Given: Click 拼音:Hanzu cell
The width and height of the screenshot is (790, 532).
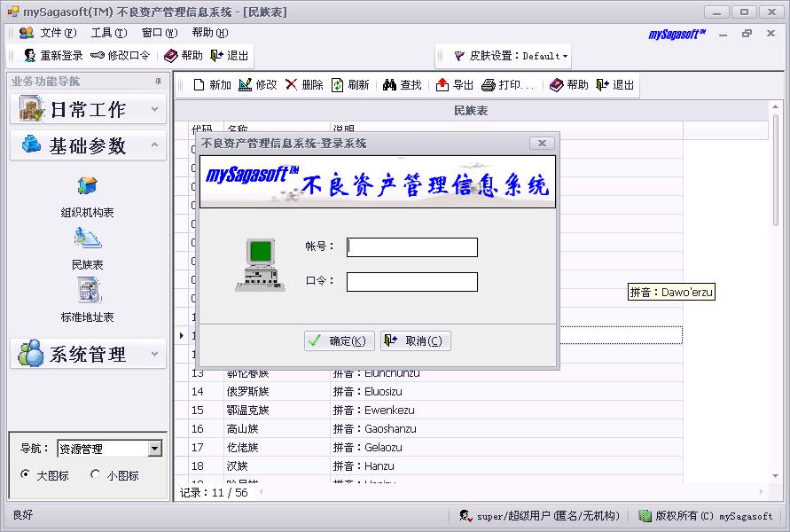Looking at the screenshot, I should pyautogui.click(x=506, y=466).
